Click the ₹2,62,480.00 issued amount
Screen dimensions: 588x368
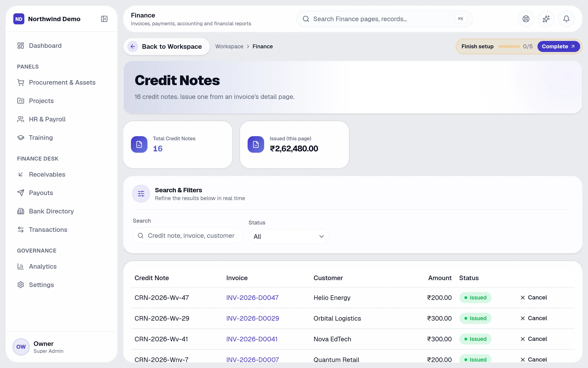pyautogui.click(x=294, y=149)
